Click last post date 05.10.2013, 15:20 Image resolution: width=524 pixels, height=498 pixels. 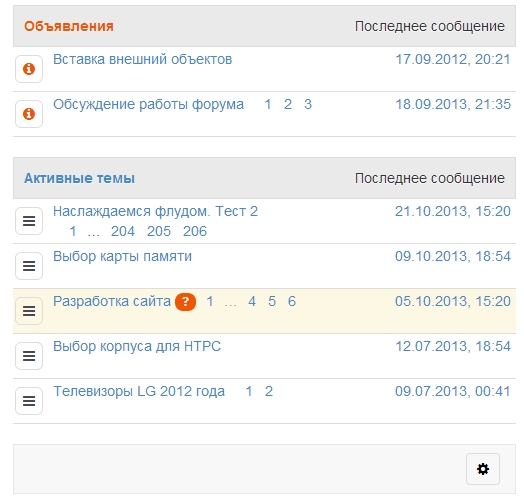[453, 301]
